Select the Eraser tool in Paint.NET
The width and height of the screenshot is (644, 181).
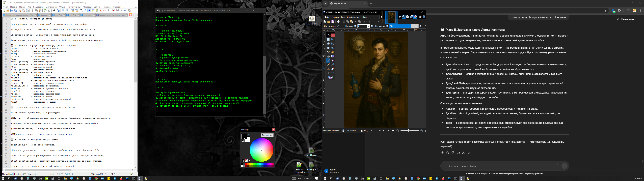(x=333, y=61)
